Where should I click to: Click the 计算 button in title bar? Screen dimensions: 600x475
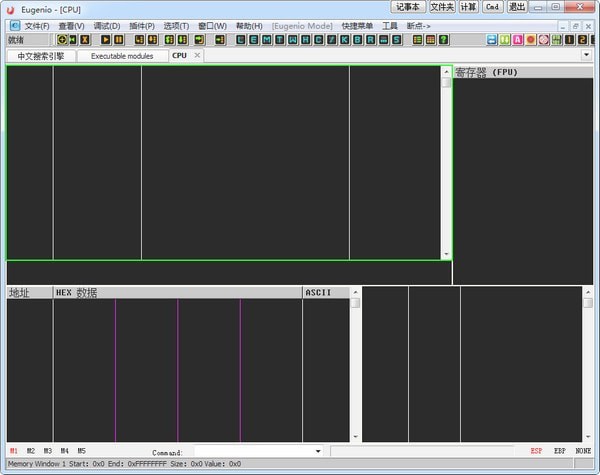(468, 7)
